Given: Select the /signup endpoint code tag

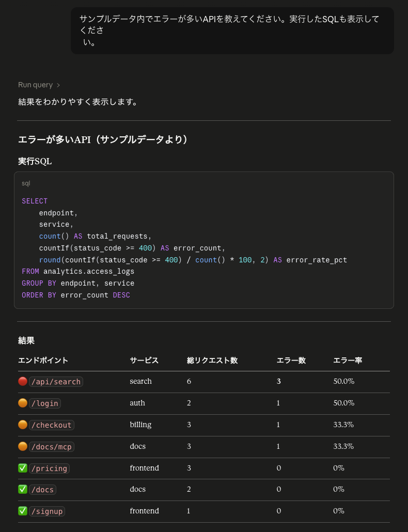Looking at the screenshot, I should [47, 511].
